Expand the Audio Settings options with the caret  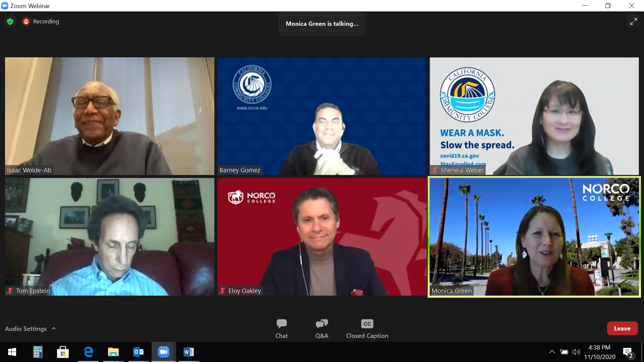click(x=54, y=328)
